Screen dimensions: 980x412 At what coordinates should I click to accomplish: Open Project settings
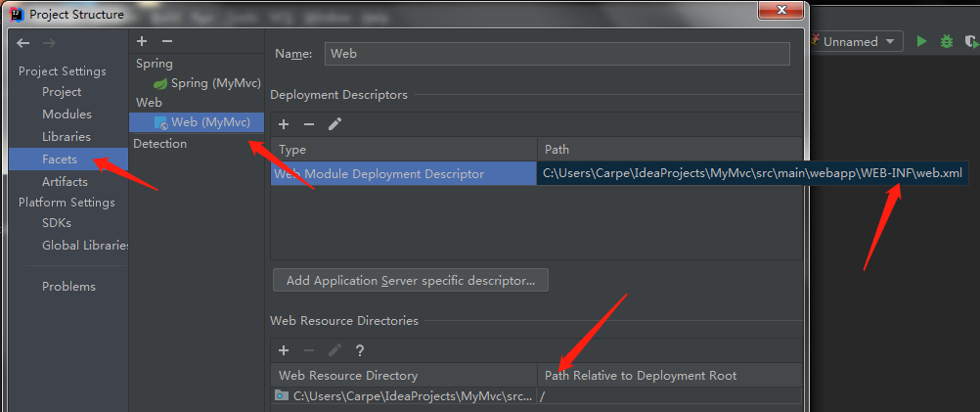pyautogui.click(x=62, y=92)
